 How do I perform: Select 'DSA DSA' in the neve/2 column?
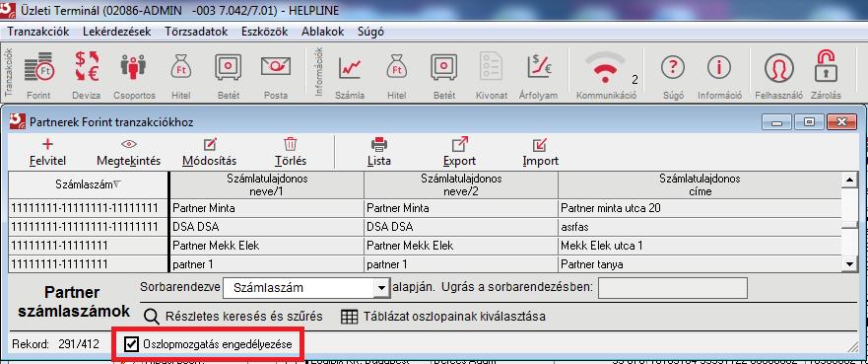click(x=461, y=227)
